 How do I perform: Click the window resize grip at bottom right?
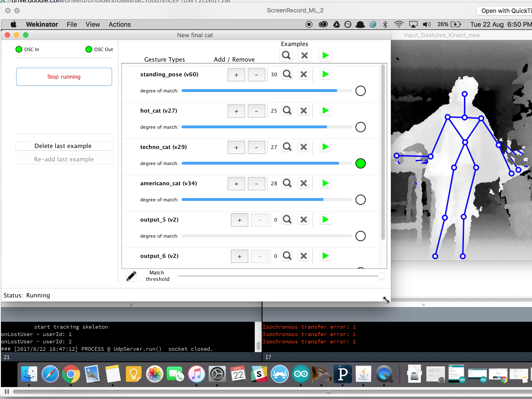click(386, 300)
